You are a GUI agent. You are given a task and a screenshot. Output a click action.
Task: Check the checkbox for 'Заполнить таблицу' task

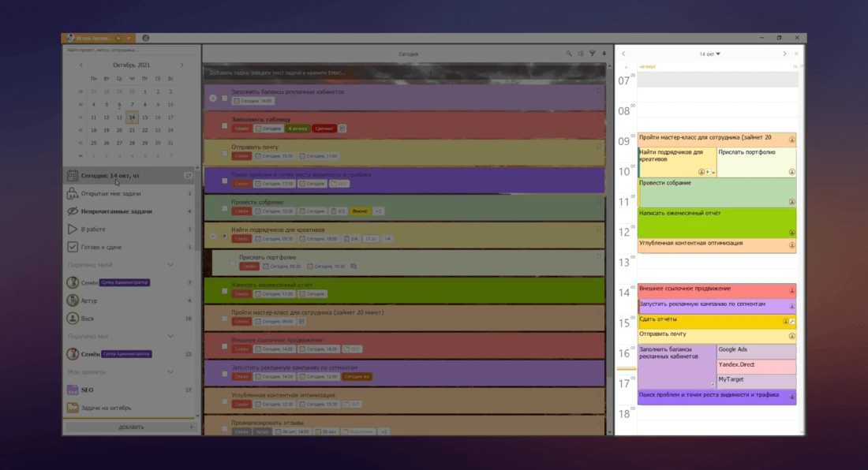(225, 125)
